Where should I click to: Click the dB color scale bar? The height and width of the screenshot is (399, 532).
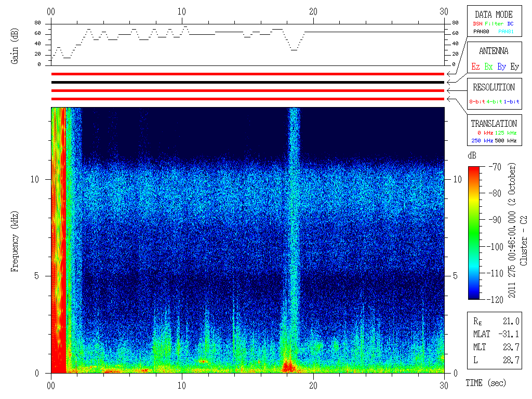(x=474, y=233)
